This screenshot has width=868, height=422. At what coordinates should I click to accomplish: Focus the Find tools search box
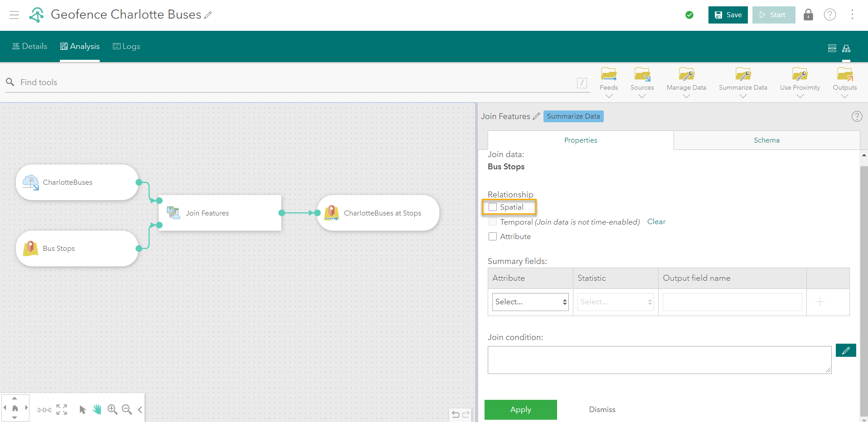pos(297,82)
